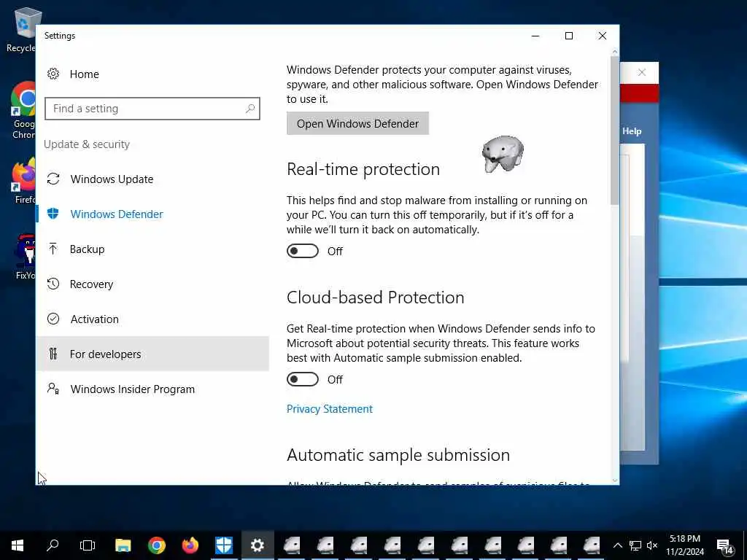Select the Recovery clock icon in sidebar
The width and height of the screenshot is (747, 560).
pyautogui.click(x=53, y=284)
